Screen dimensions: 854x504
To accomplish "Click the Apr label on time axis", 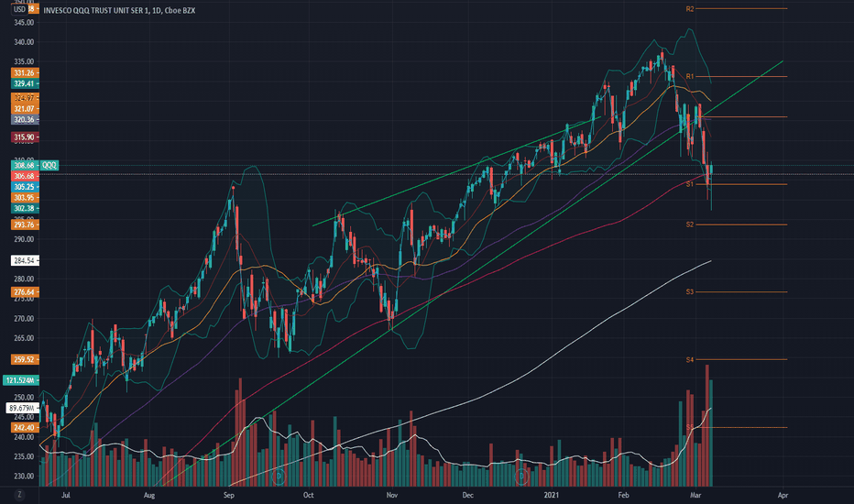I will click(x=783, y=495).
